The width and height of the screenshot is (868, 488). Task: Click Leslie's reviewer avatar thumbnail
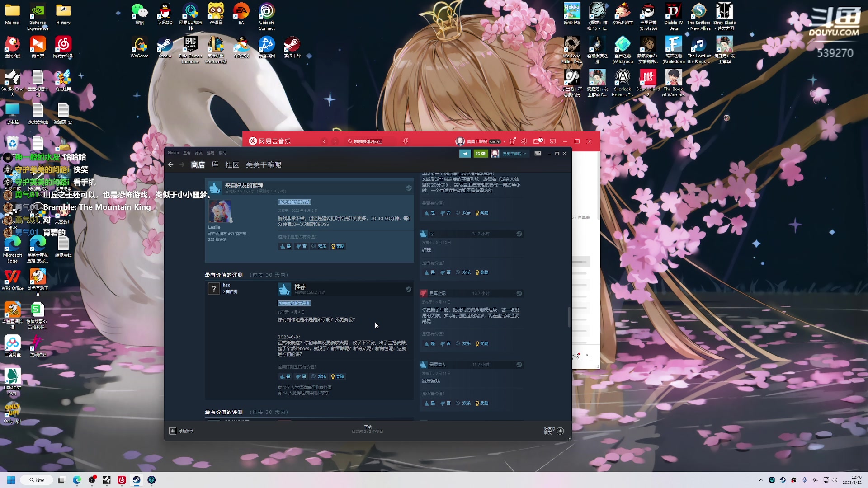point(220,211)
